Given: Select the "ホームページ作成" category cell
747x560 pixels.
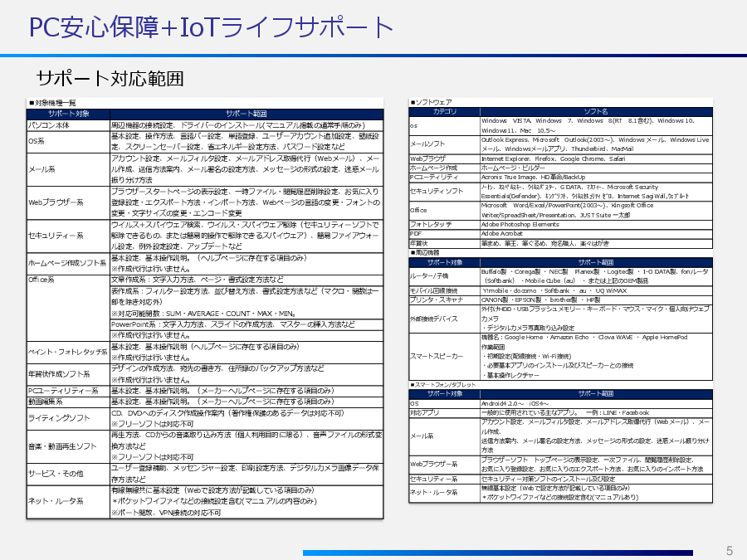Looking at the screenshot, I should click(433, 168).
